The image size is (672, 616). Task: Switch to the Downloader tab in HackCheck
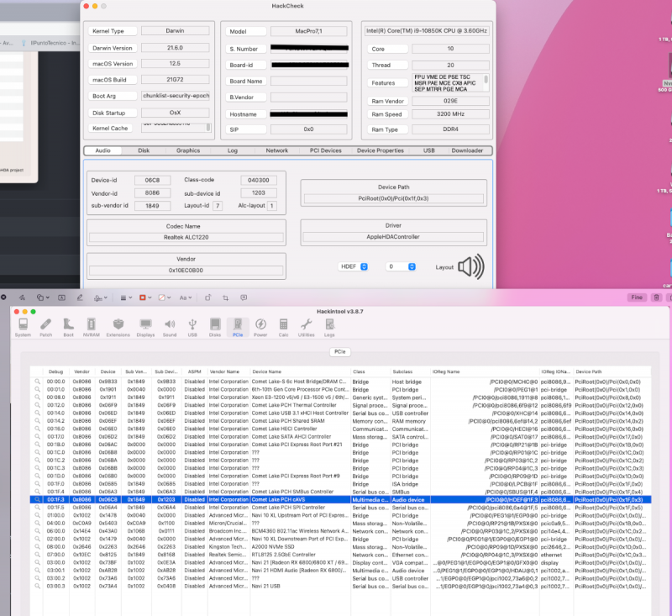pyautogui.click(x=467, y=150)
